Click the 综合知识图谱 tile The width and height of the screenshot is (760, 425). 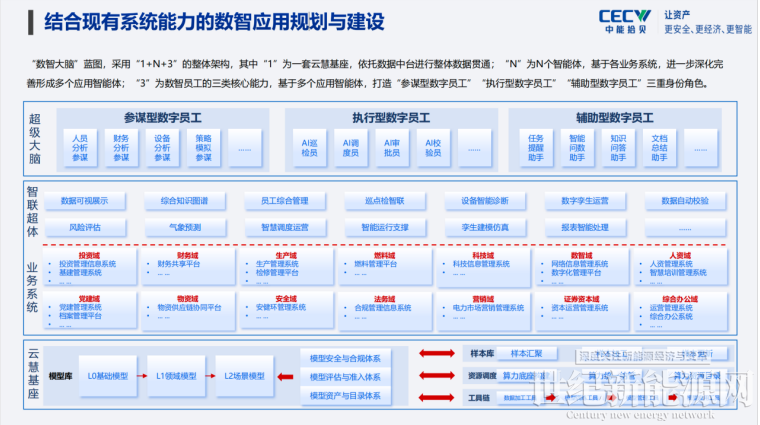click(185, 201)
